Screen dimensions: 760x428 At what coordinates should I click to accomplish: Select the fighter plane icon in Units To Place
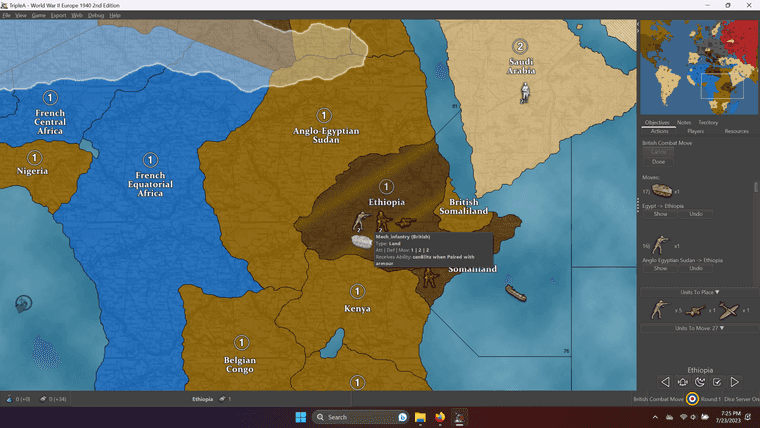click(x=728, y=311)
